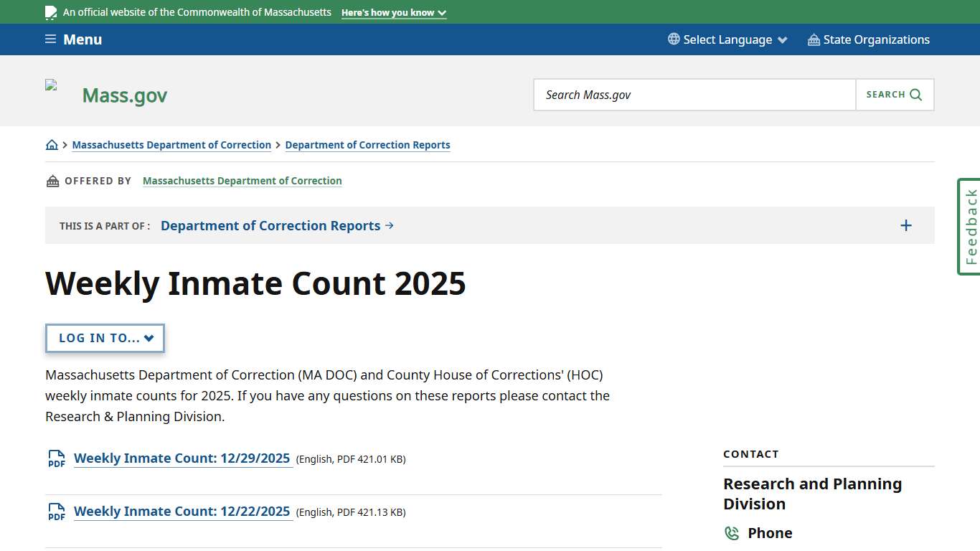Open the Weekly Inmate Count 12/29/2025 link
The image size is (980, 551).
pyautogui.click(x=183, y=458)
